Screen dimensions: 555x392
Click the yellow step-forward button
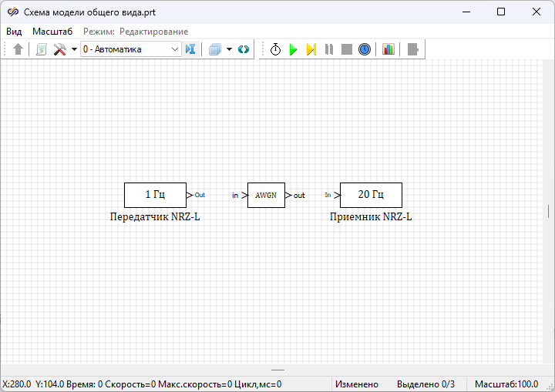(x=311, y=49)
